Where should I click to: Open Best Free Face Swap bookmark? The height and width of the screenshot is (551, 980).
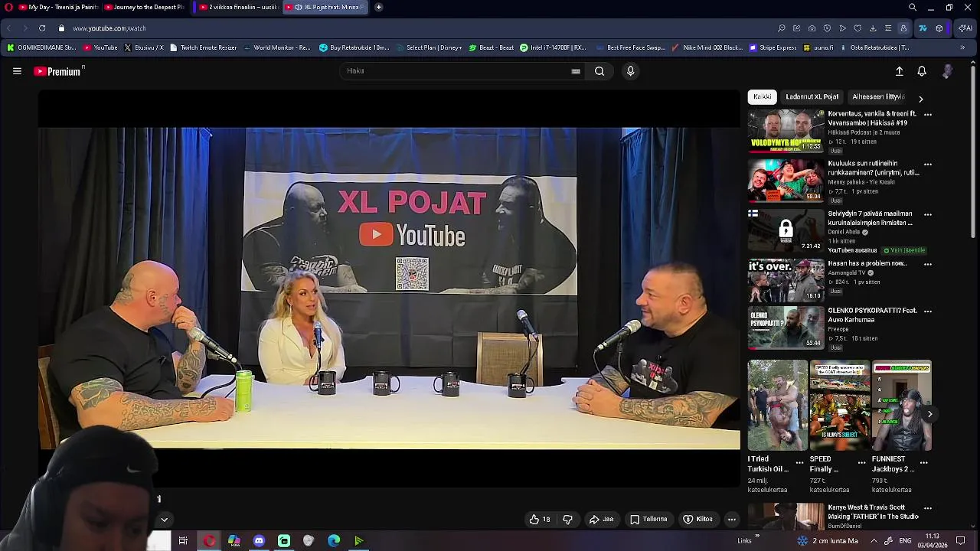coord(629,47)
